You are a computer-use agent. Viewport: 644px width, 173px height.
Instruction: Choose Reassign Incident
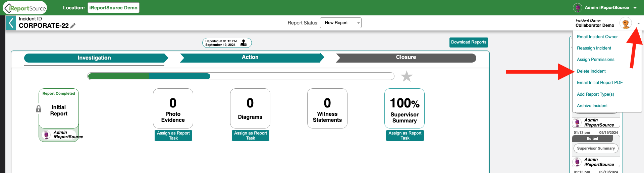[x=594, y=48]
